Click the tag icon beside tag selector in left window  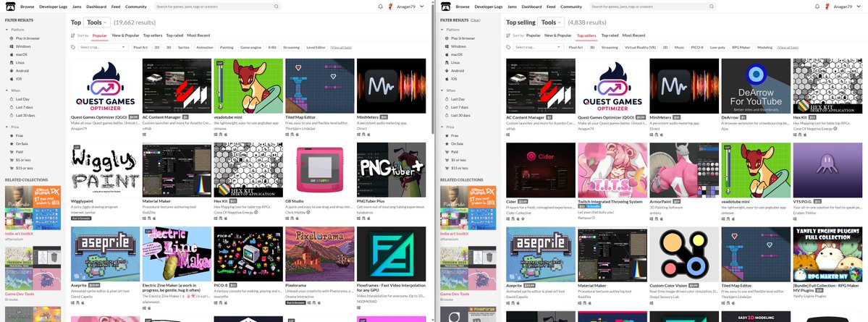pyautogui.click(x=73, y=48)
